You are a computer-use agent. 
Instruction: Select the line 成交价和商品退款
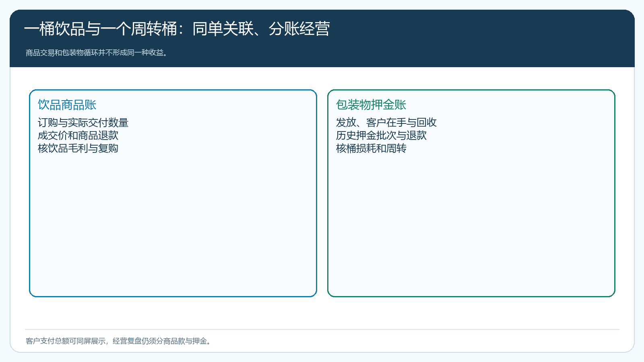click(78, 135)
